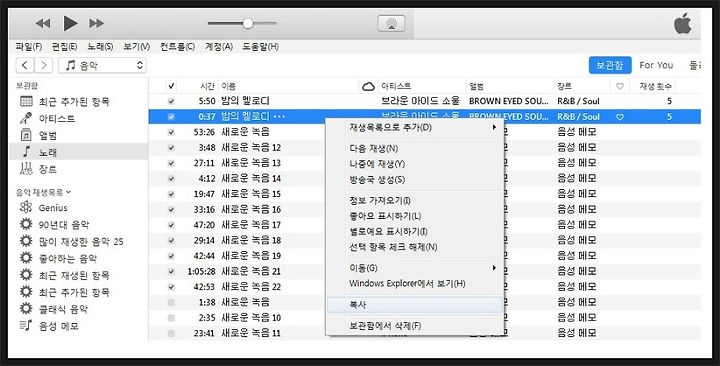Choose 방송국 생성(S) in context menu

(414, 180)
